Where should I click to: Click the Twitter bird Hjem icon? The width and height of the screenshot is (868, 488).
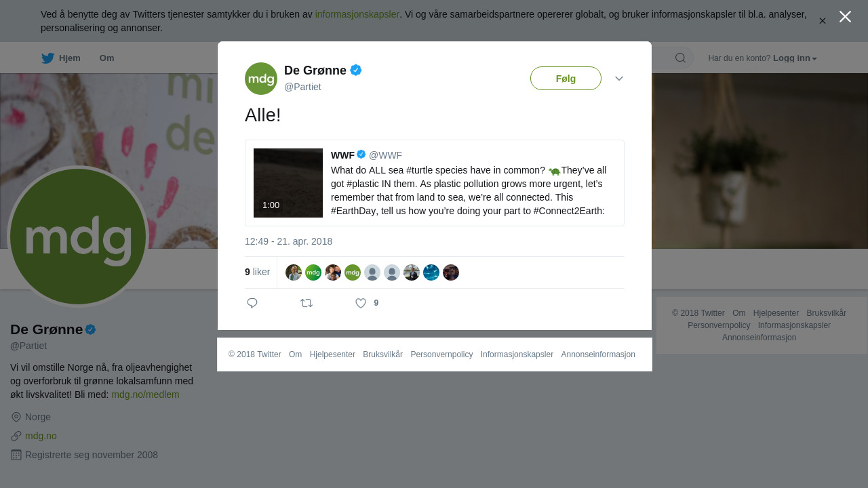click(47, 58)
